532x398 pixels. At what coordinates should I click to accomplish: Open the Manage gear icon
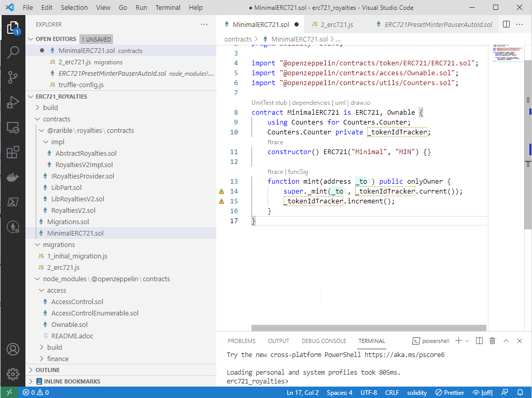(x=13, y=374)
